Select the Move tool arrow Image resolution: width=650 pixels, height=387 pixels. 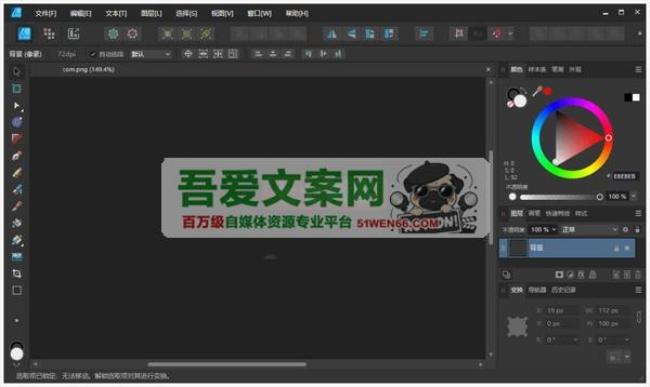pos(17,72)
